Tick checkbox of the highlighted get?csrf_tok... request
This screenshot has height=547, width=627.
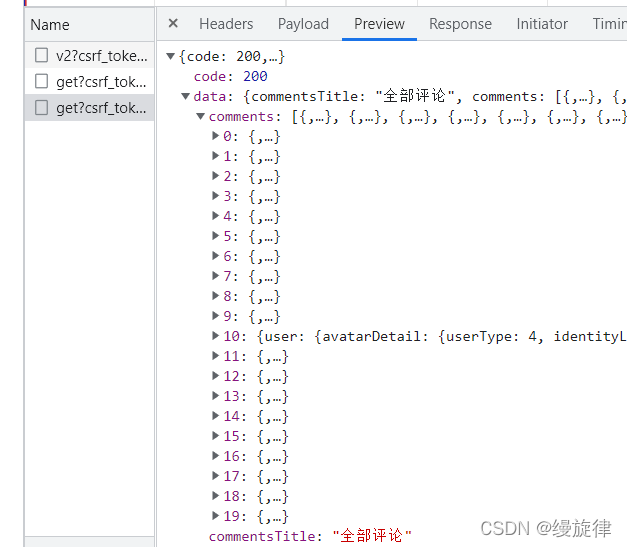coord(42,107)
